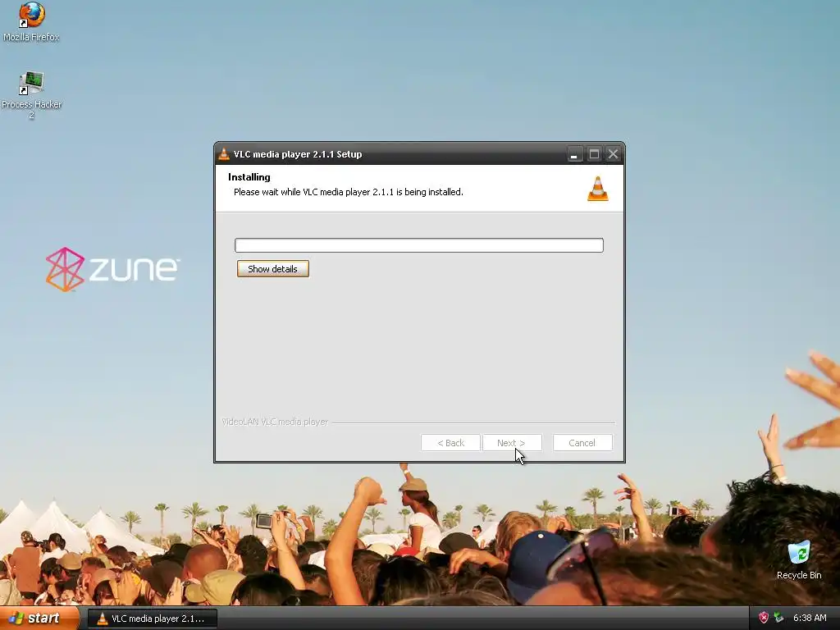Screen dimensions: 840x630
Task: Open the Process Hacker 2 desktop shortcut
Action: [31, 95]
